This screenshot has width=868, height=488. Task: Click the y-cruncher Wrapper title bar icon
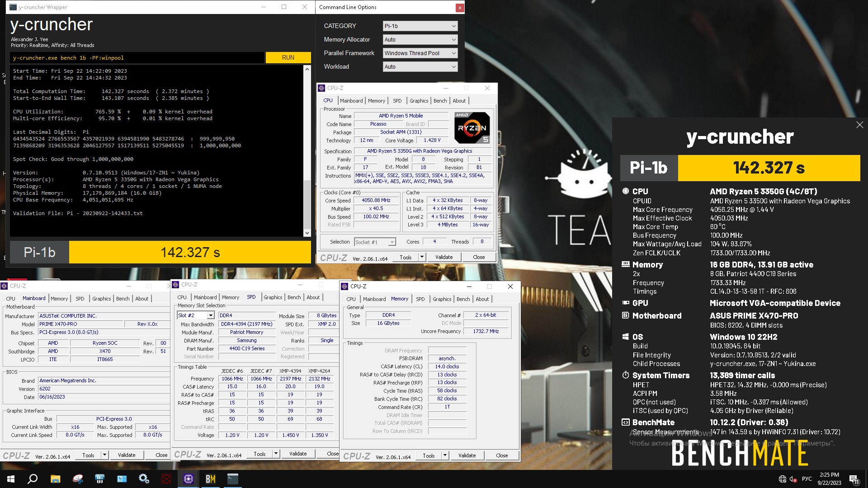click(13, 7)
